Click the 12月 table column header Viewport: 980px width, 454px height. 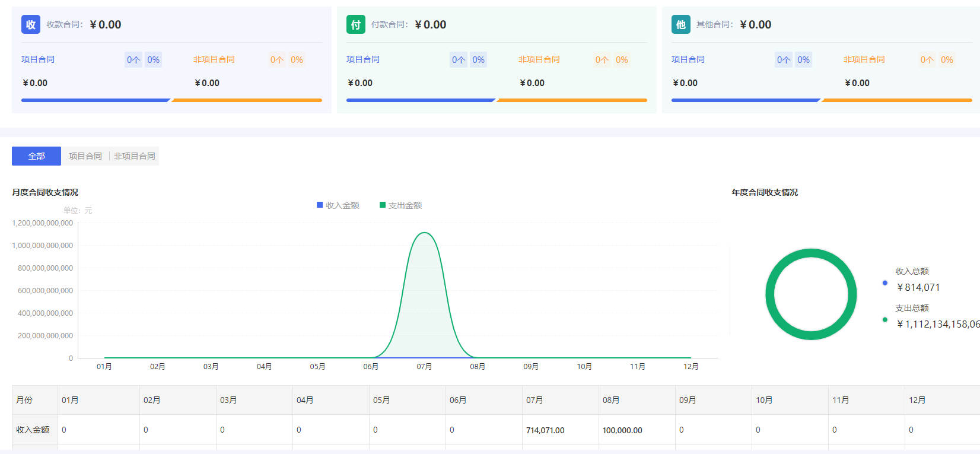942,400
